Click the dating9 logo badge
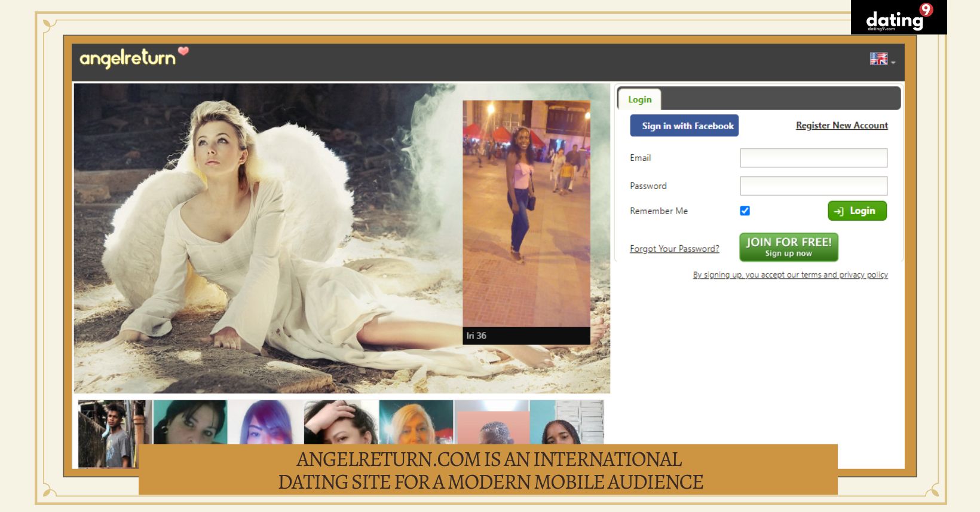 tap(899, 17)
